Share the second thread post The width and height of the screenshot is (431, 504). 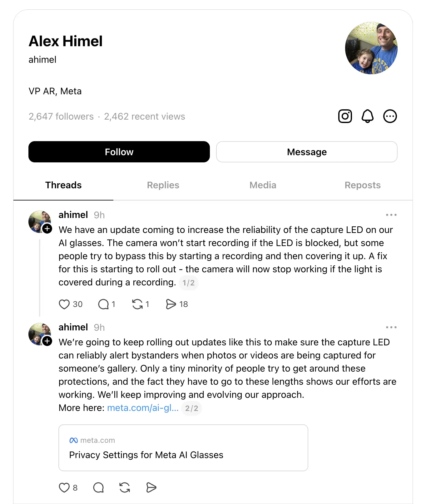coord(151,487)
